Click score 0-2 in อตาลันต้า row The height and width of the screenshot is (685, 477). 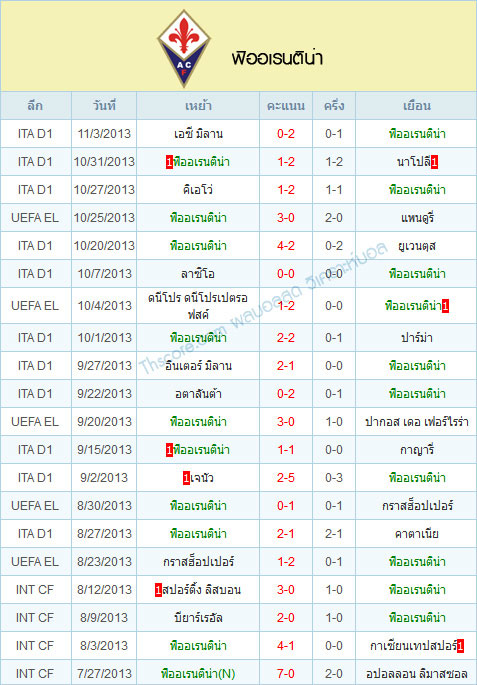tap(286, 394)
